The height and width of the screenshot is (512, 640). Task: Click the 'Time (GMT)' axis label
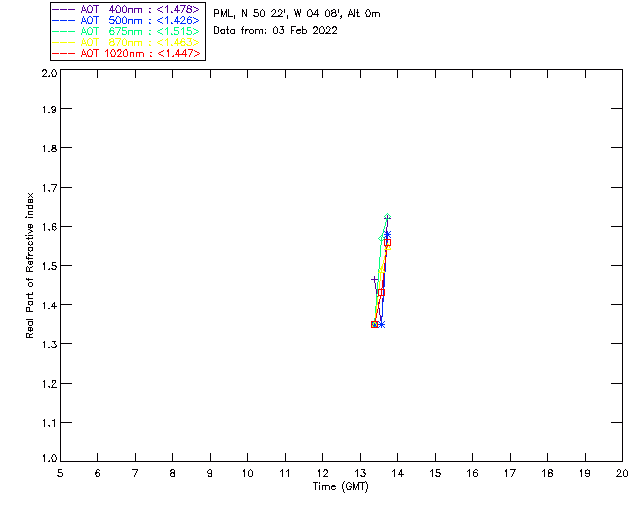[x=341, y=486]
